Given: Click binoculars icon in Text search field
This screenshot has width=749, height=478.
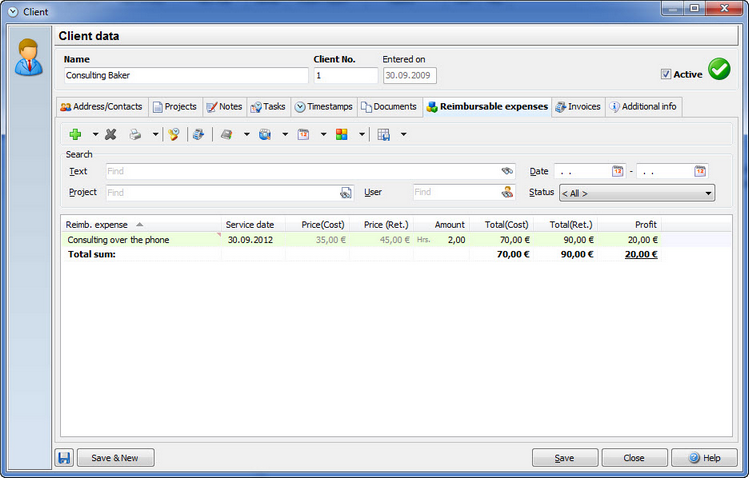Looking at the screenshot, I should tap(507, 171).
